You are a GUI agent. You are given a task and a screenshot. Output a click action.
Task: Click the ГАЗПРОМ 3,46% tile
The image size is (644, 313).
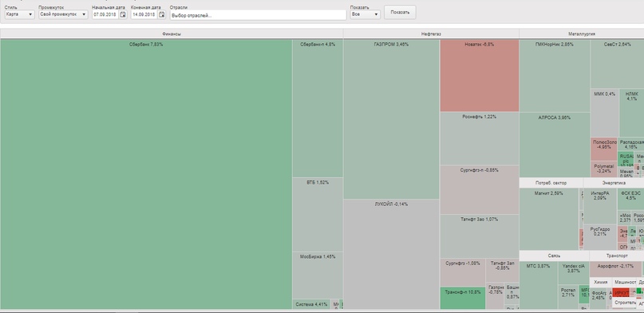[391, 119]
